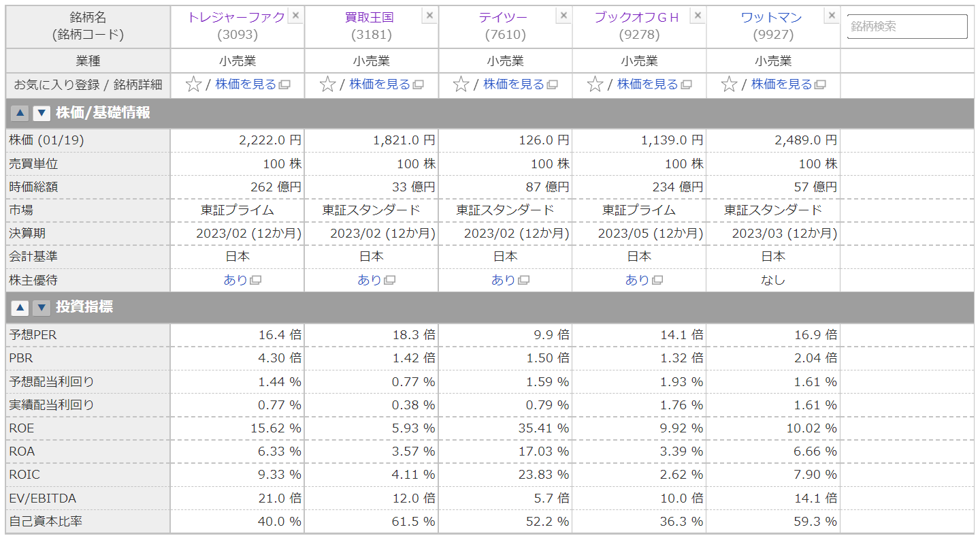Open 買取王国 stock name link

click(370, 18)
